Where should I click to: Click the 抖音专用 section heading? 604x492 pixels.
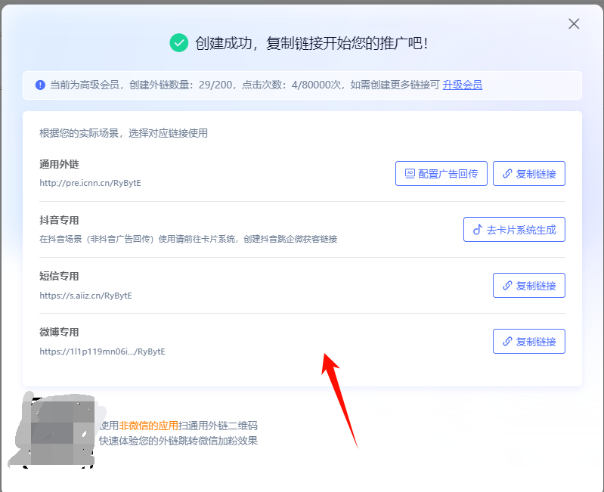click(x=59, y=220)
